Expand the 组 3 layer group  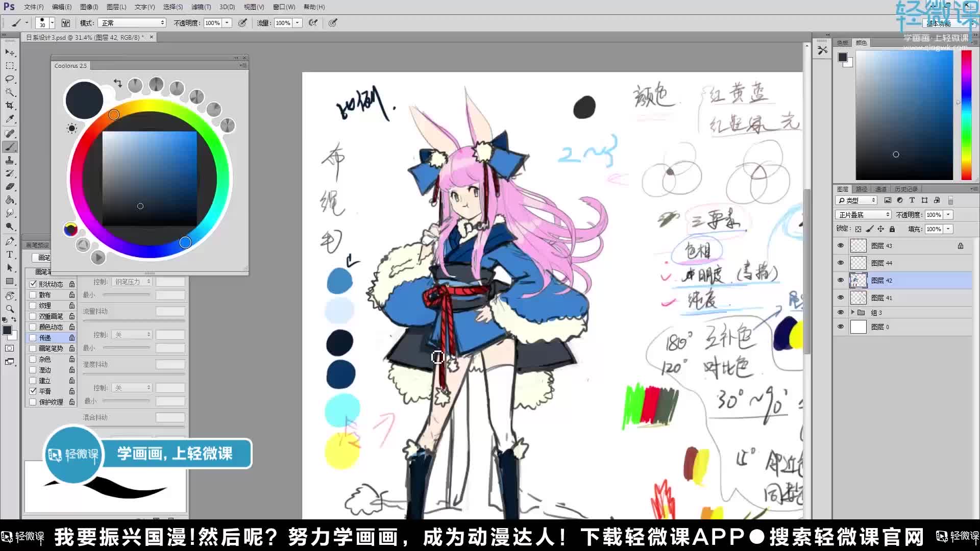tap(852, 312)
